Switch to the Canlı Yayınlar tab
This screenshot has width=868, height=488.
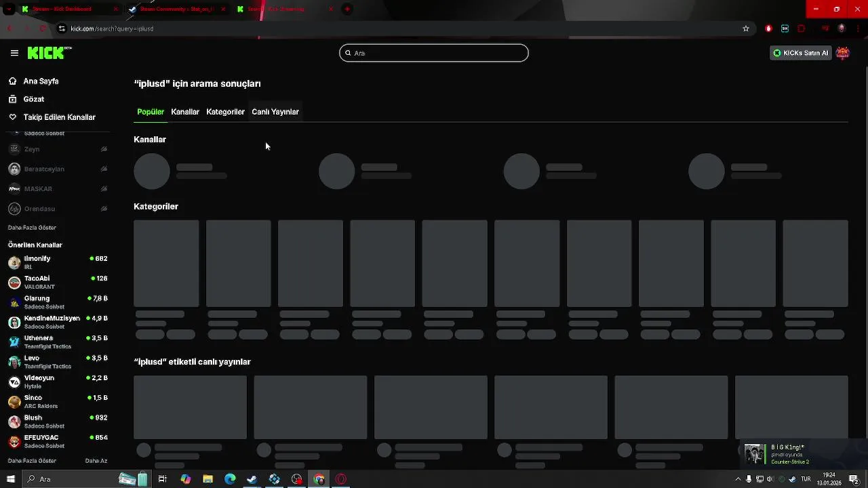(275, 112)
